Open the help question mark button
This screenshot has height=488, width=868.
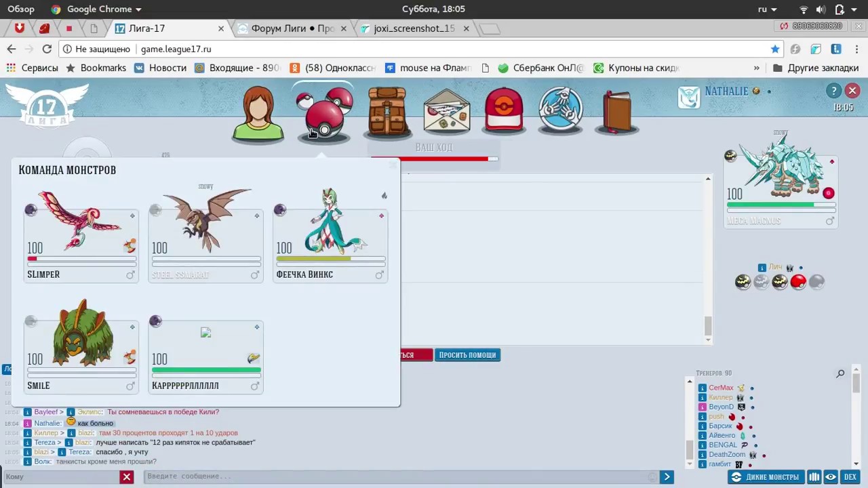tap(833, 91)
